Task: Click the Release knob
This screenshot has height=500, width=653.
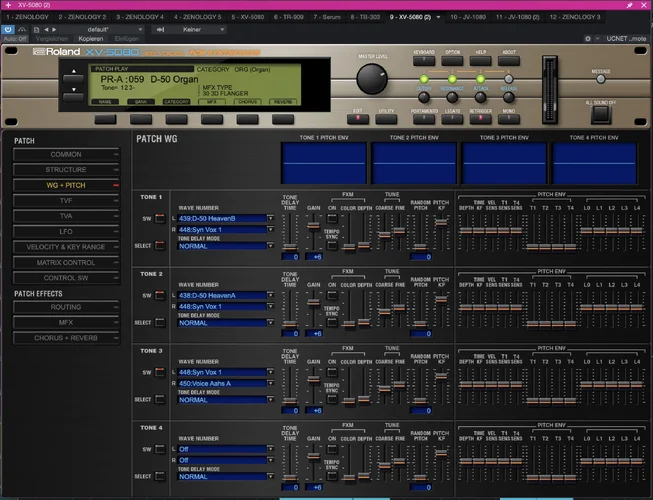Action: point(508,97)
